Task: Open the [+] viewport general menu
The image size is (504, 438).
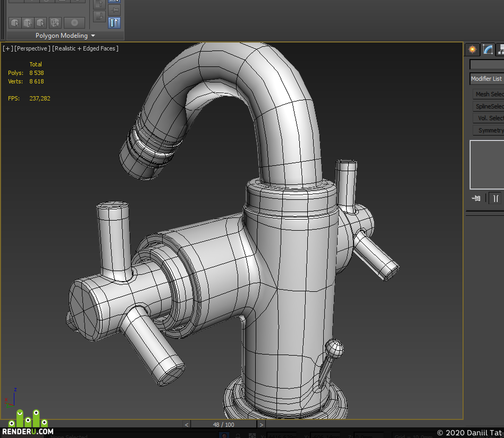Action: [8, 48]
